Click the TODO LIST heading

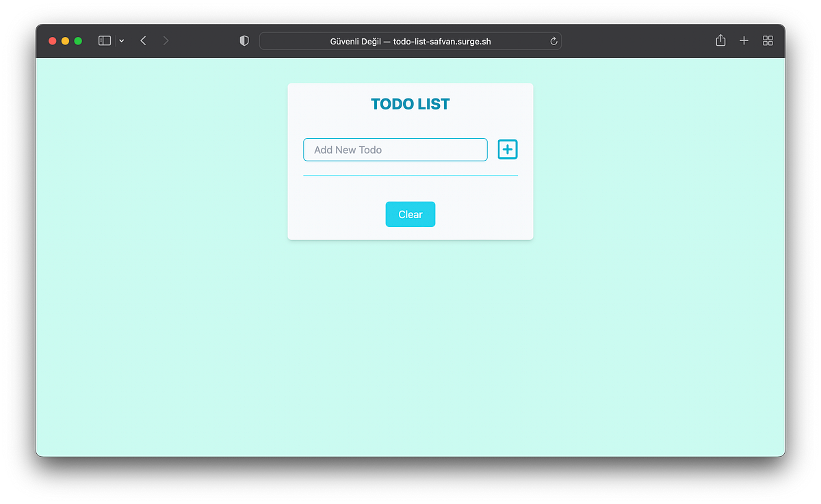pos(410,104)
